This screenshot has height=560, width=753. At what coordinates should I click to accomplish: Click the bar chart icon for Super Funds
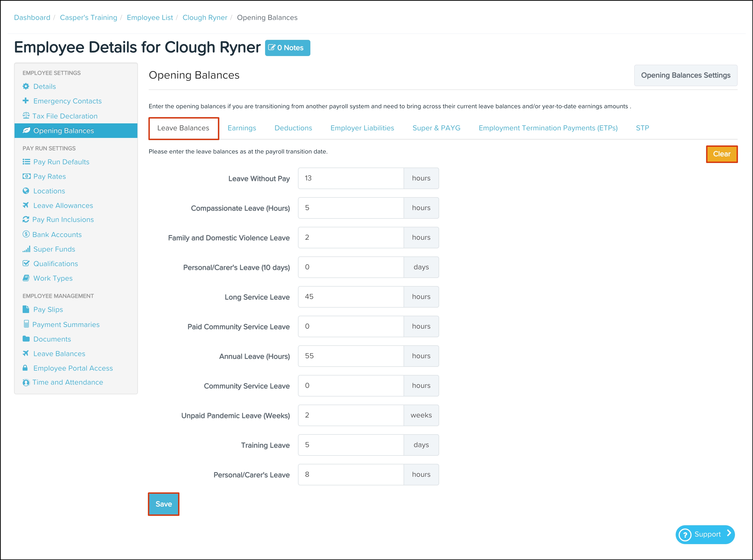click(x=26, y=249)
